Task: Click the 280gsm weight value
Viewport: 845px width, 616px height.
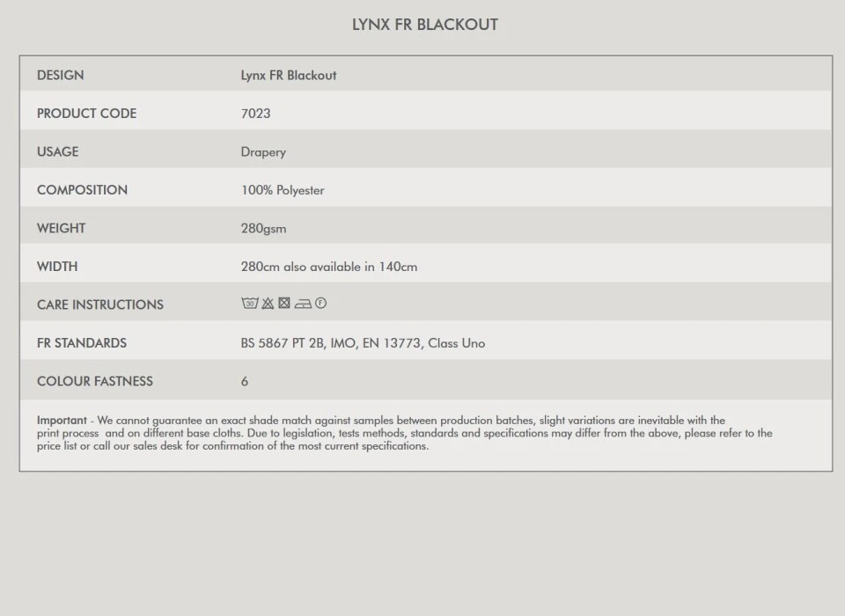Action: tap(263, 229)
